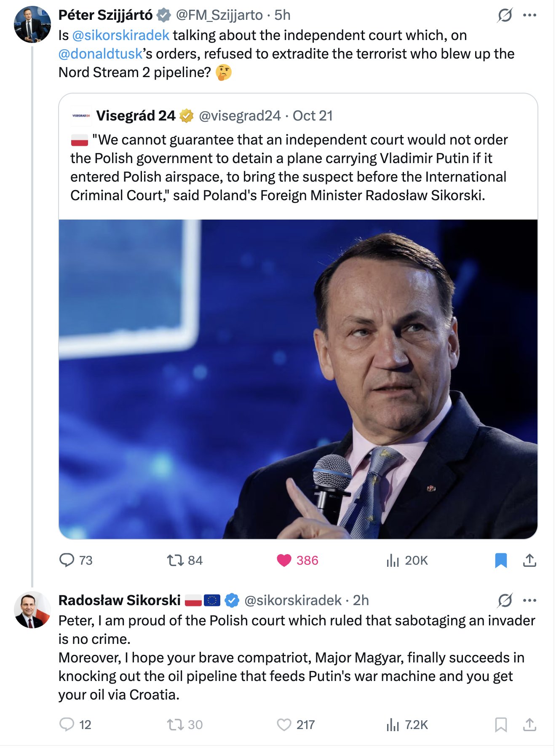The height and width of the screenshot is (756, 556).
Task: Share Péter Szijjártó's post
Action: [529, 560]
